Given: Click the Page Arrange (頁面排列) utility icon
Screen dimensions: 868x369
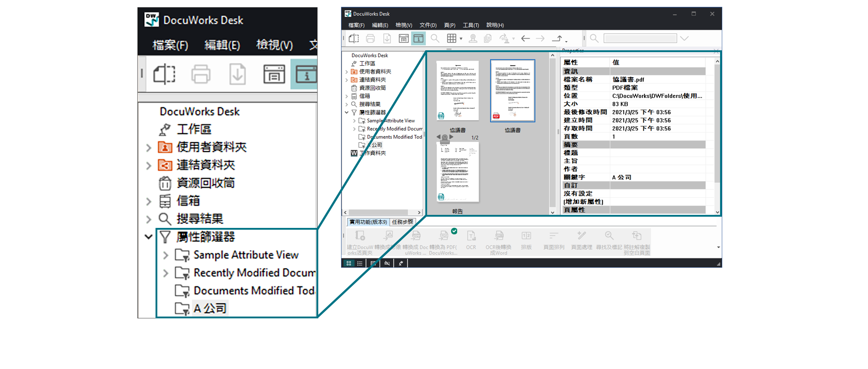Looking at the screenshot, I should point(554,237).
